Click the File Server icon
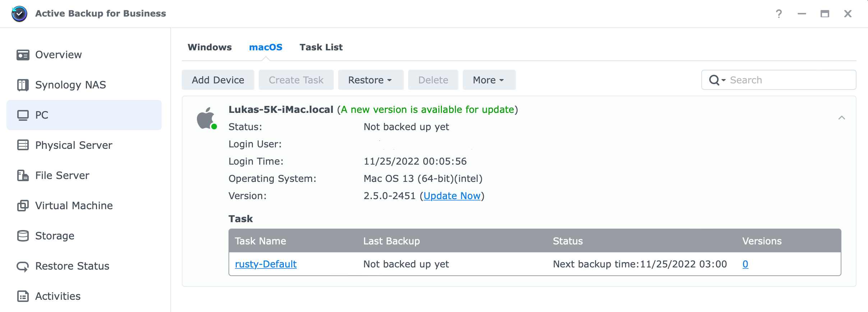Viewport: 868px width, 312px height. tap(23, 175)
